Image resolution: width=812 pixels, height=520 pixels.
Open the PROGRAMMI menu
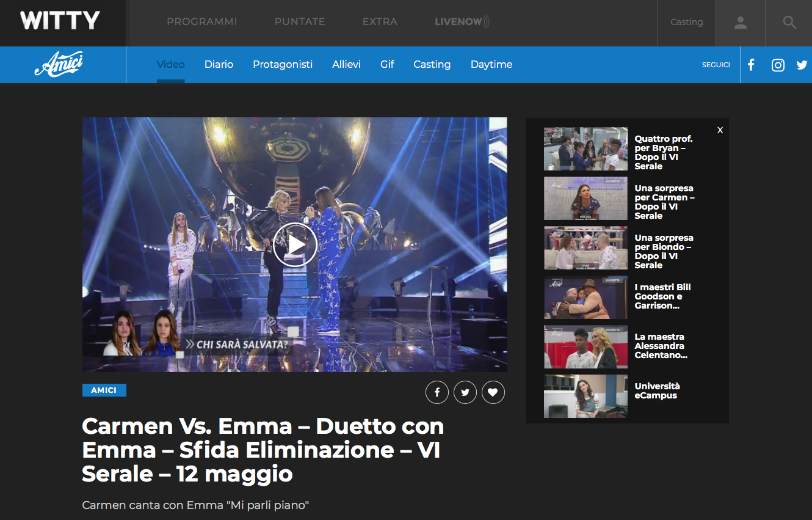(x=202, y=21)
